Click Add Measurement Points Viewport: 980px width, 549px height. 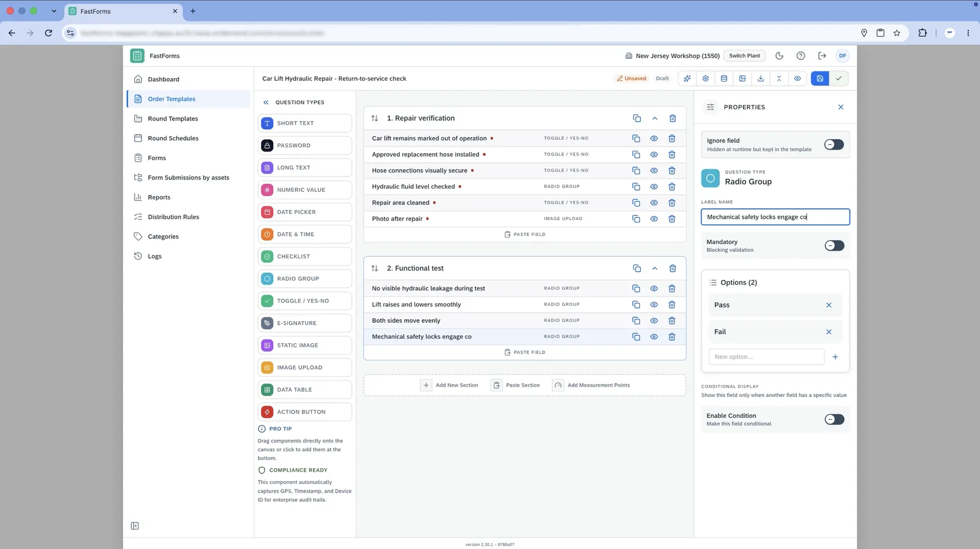(592, 385)
